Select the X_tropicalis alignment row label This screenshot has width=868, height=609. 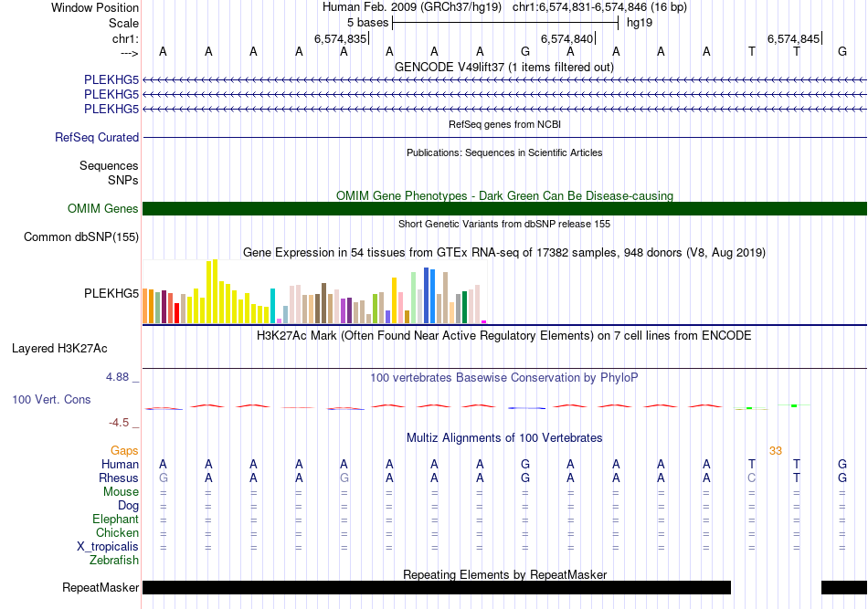(x=108, y=547)
